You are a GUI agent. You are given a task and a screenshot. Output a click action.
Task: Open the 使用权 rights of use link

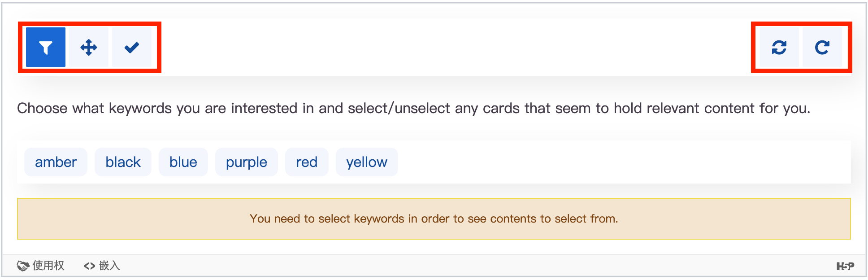point(48,266)
